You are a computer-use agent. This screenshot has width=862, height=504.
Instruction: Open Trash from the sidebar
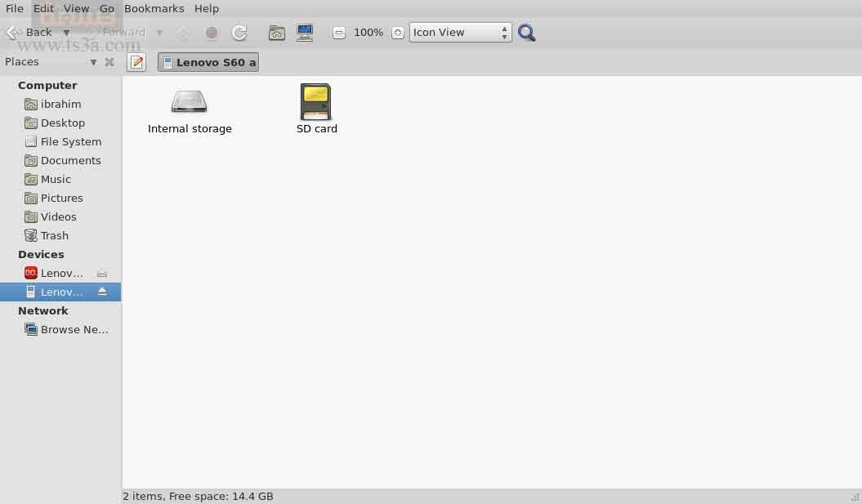[60, 235]
